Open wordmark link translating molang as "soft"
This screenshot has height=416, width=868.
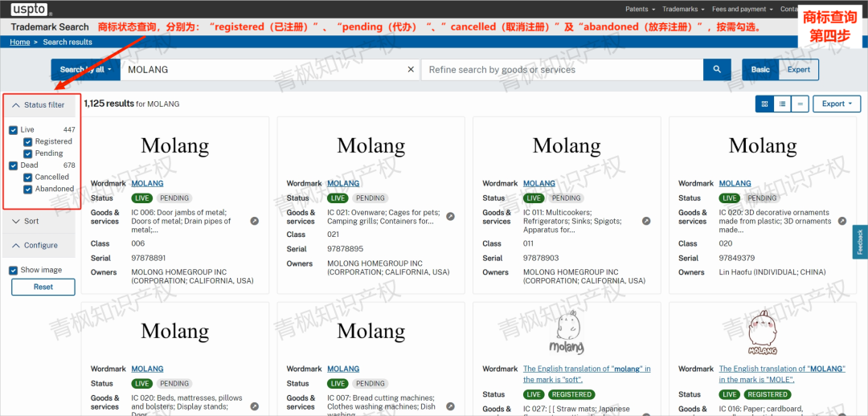tap(587, 374)
